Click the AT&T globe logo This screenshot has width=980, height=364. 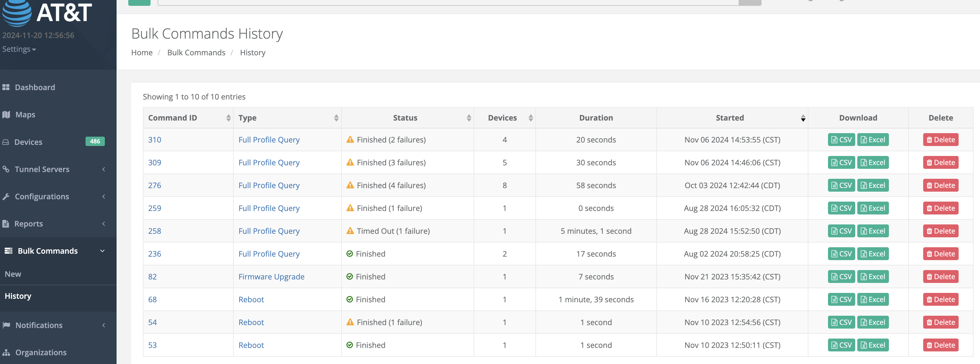tap(17, 13)
